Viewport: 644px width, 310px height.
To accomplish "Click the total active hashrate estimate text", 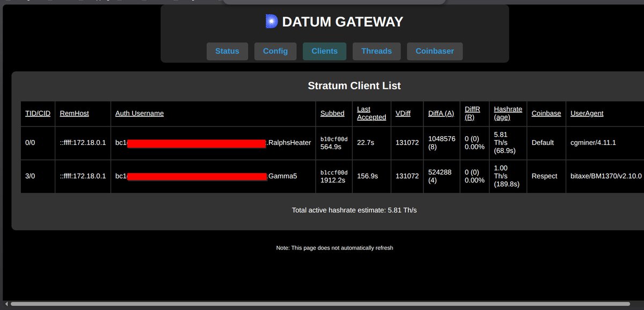I will tap(354, 210).
